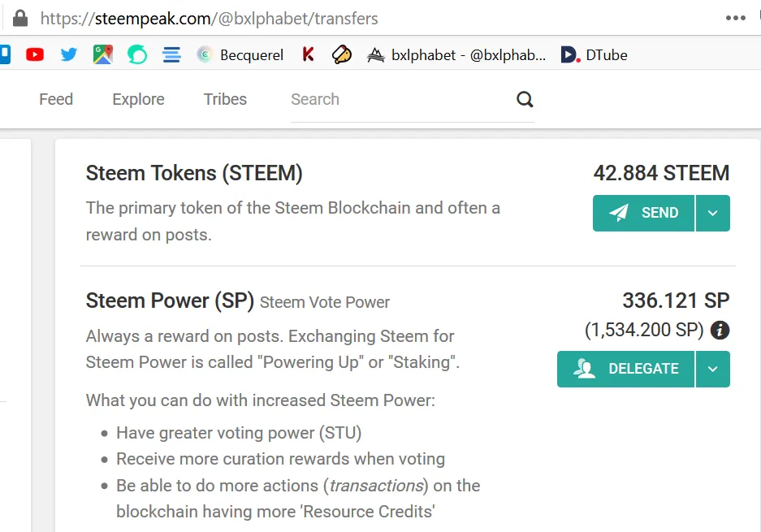Open the Google Maps bookmark icon

point(103,54)
